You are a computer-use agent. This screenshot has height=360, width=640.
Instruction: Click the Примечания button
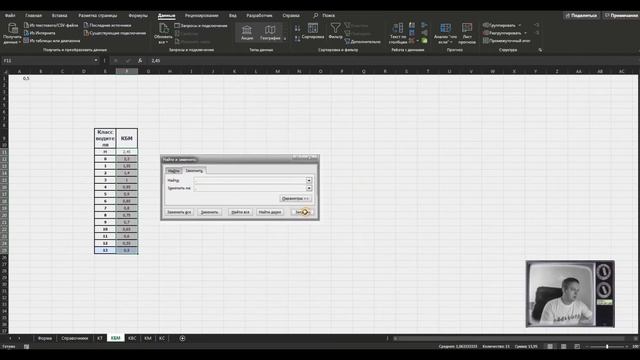[x=621, y=16]
